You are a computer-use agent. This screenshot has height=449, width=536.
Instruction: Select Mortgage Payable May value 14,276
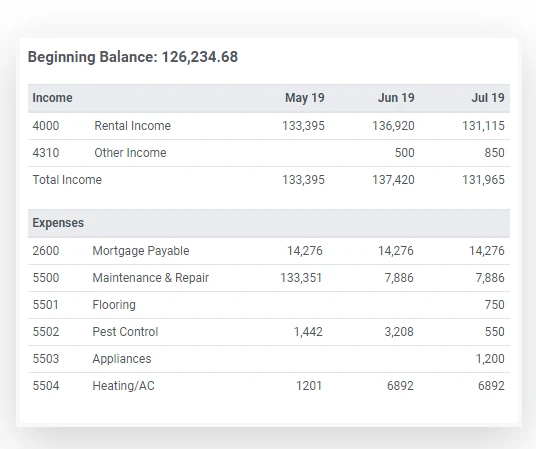click(x=305, y=251)
